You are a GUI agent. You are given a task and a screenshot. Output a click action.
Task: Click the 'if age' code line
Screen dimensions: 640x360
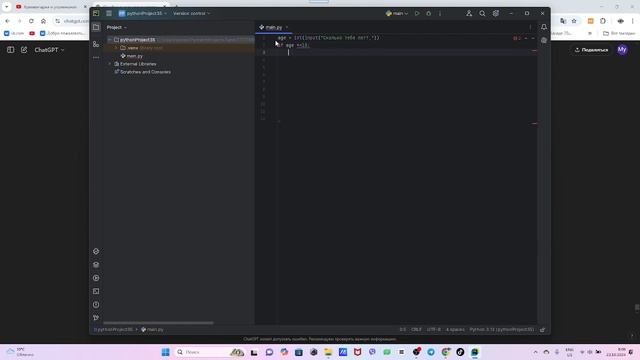click(x=293, y=45)
